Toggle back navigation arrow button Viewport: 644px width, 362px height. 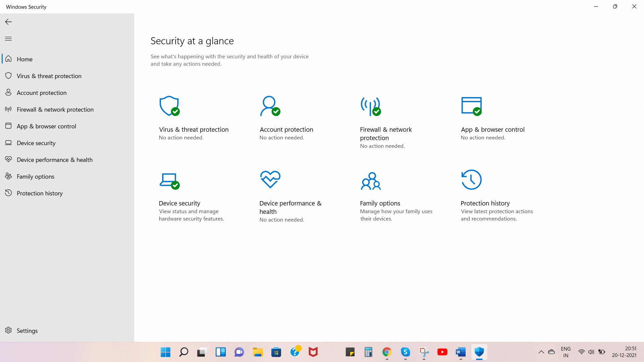pyautogui.click(x=8, y=22)
